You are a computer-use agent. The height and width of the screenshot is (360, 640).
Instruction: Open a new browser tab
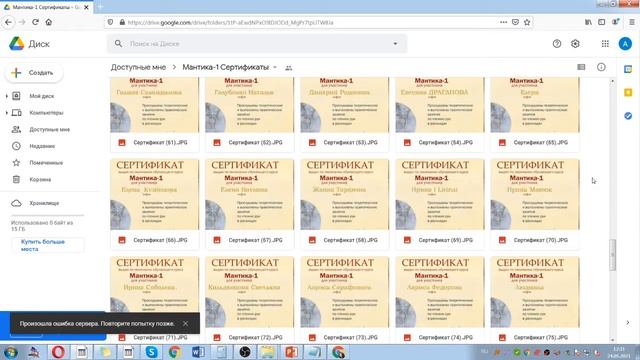[x=100, y=7]
